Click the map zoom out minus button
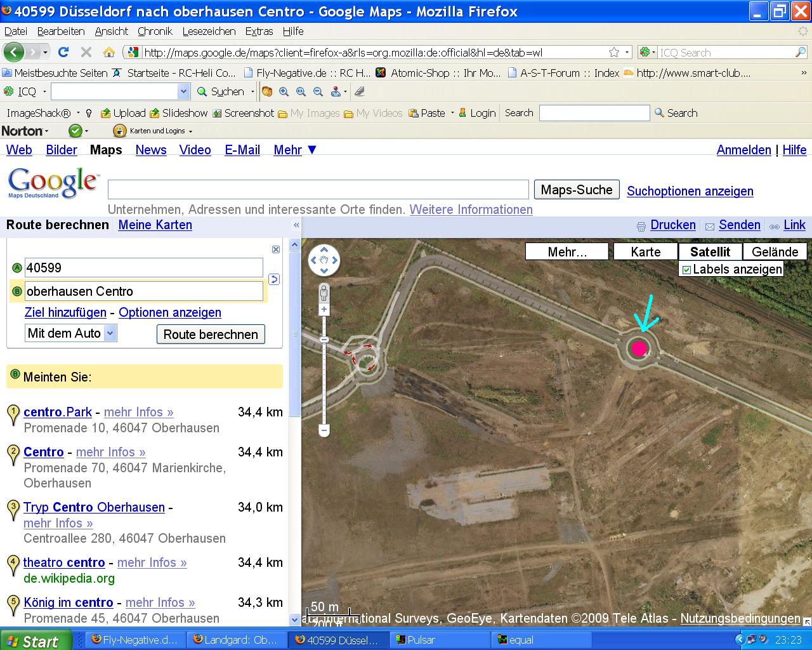Viewport: 812px width, 650px height. click(324, 430)
